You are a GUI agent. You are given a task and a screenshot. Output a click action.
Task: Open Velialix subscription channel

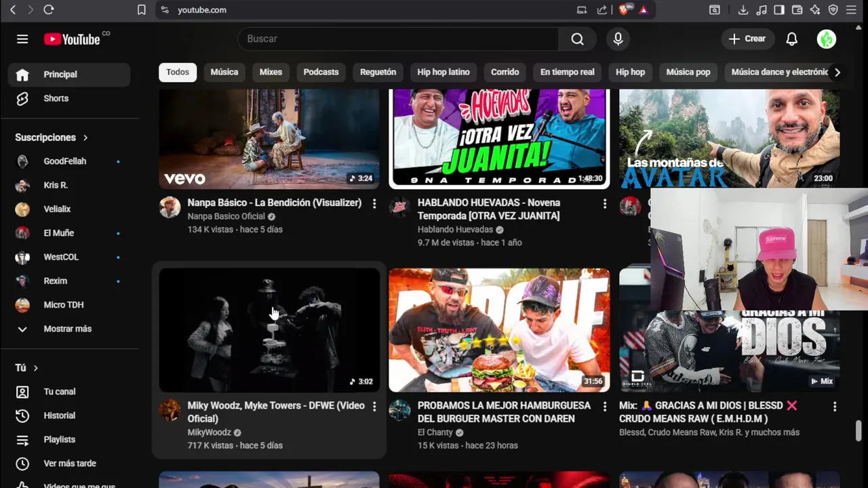click(68, 209)
